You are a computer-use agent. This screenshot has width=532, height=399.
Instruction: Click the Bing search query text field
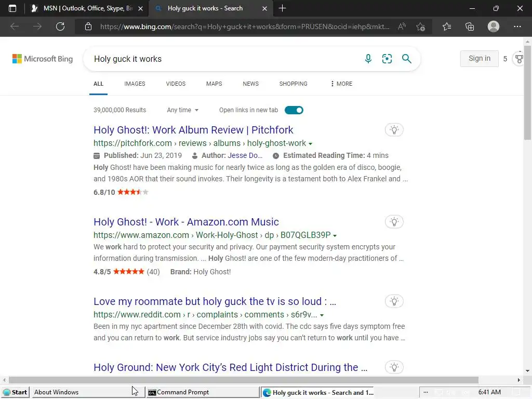tap(224, 59)
